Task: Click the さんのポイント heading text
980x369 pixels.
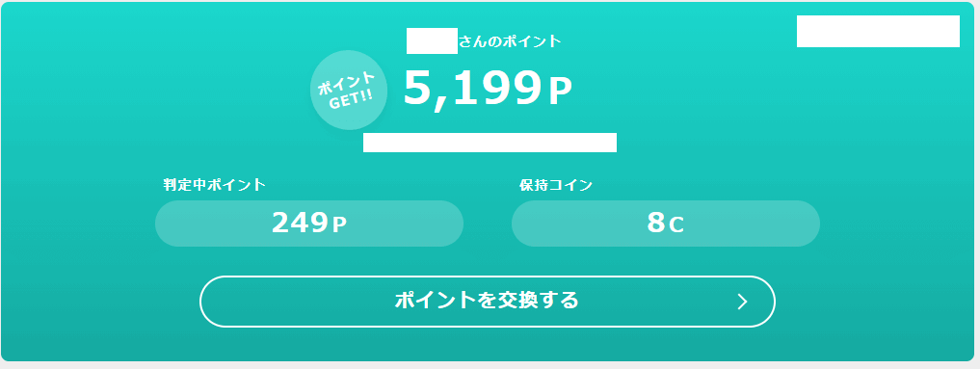Action: 510,41
